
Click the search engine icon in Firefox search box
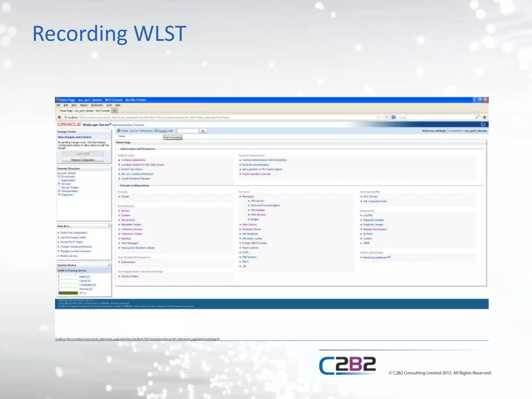[x=393, y=117]
